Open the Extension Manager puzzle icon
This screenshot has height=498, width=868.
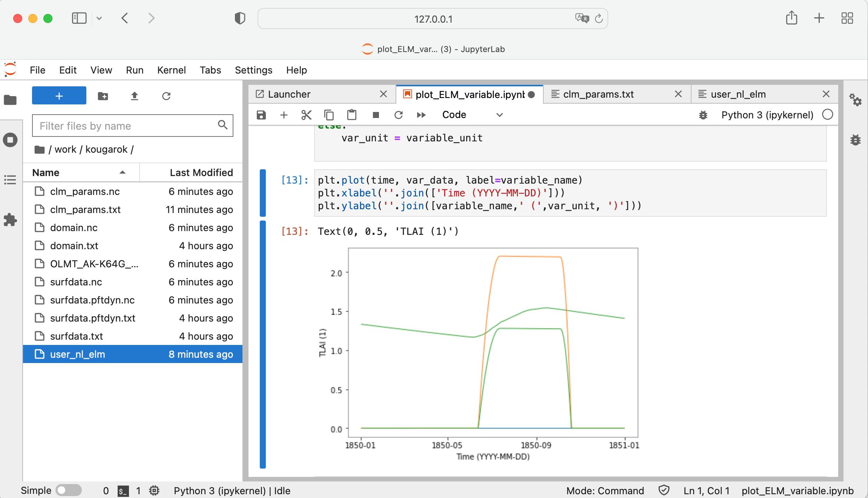(x=10, y=220)
